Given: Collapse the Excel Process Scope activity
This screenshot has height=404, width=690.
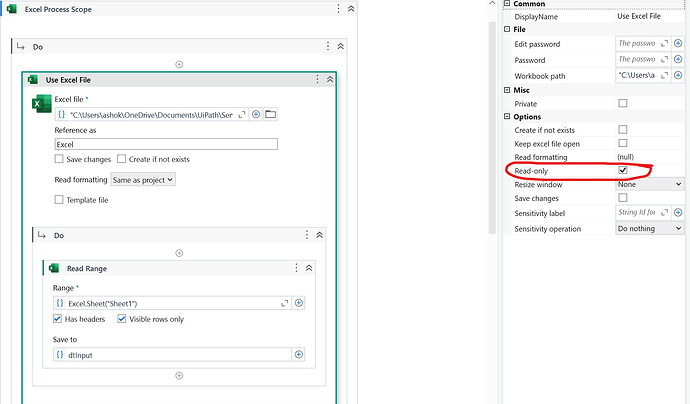Looking at the screenshot, I should pos(351,9).
